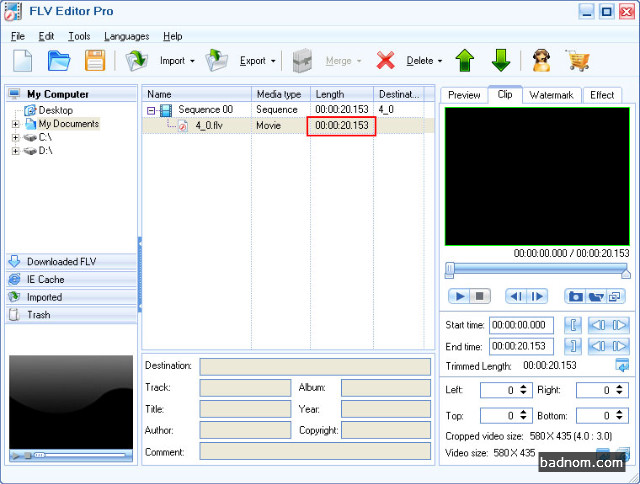The height and width of the screenshot is (484, 640).
Task: Increase the Right crop value
Action: tap(620, 386)
